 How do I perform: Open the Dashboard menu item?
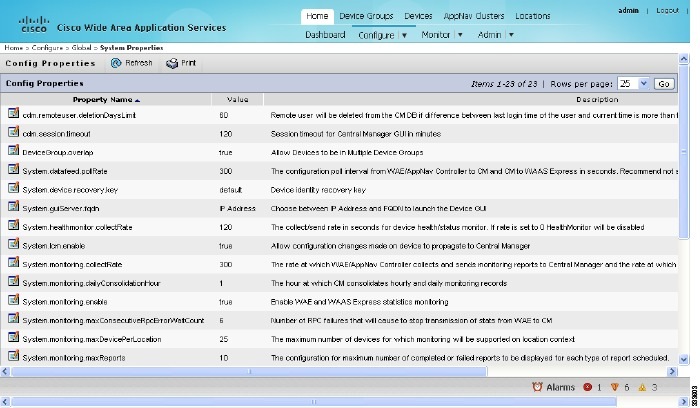coord(325,35)
